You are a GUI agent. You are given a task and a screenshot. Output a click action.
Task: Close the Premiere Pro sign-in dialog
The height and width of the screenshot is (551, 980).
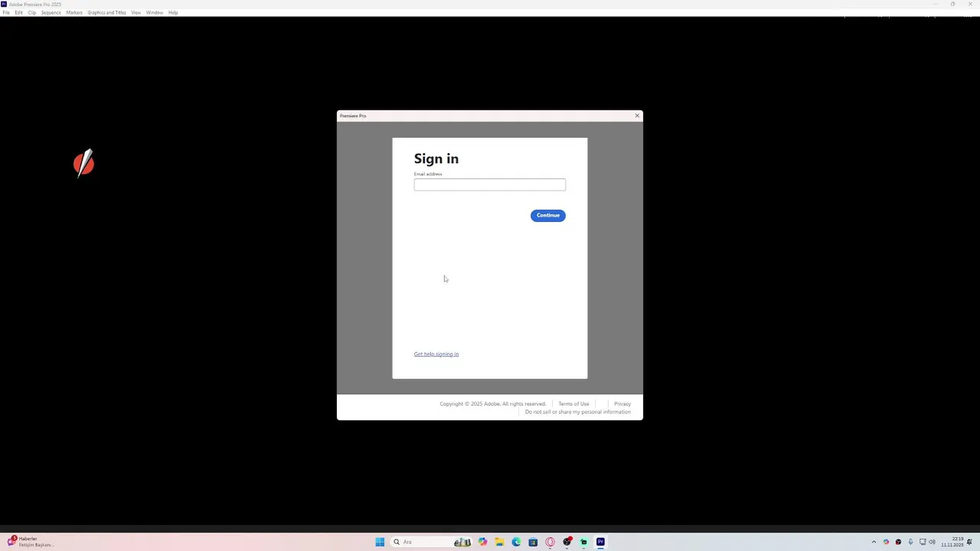coord(637,116)
